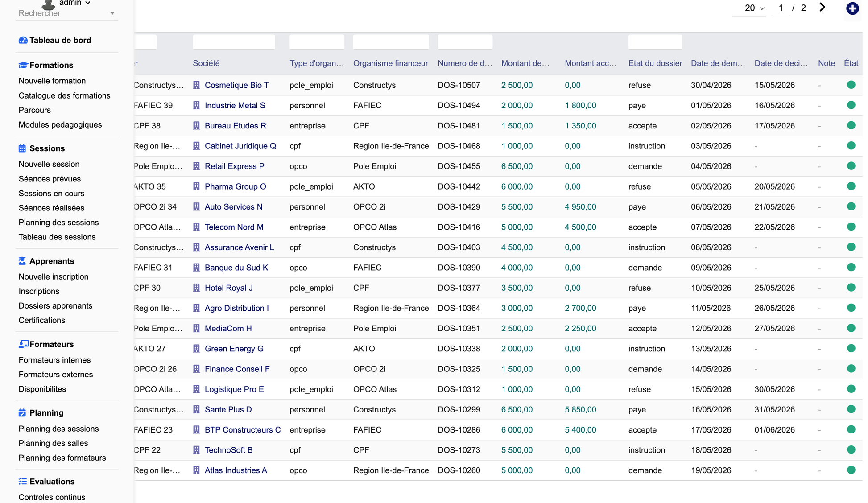868x503 pixels.
Task: Click the Formateurs trainer icon
Action: point(23,344)
